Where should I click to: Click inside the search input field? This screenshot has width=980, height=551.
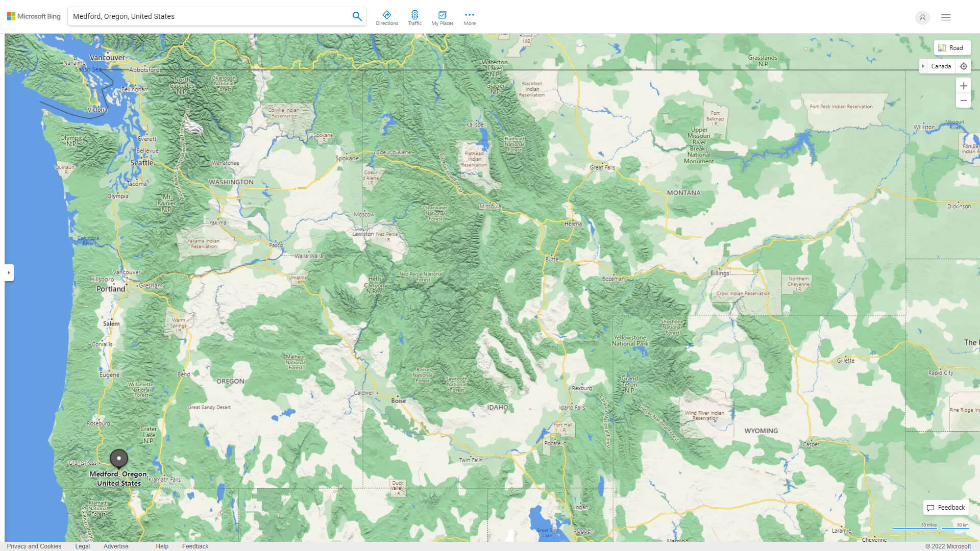(x=204, y=16)
